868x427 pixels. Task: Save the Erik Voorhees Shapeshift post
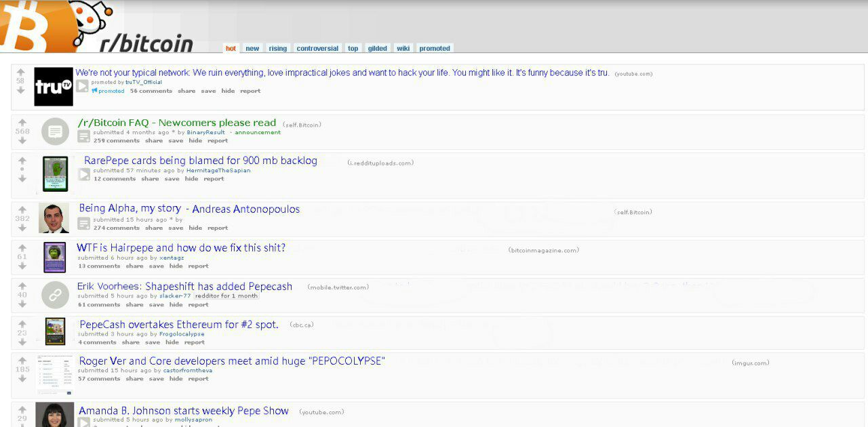(156, 304)
